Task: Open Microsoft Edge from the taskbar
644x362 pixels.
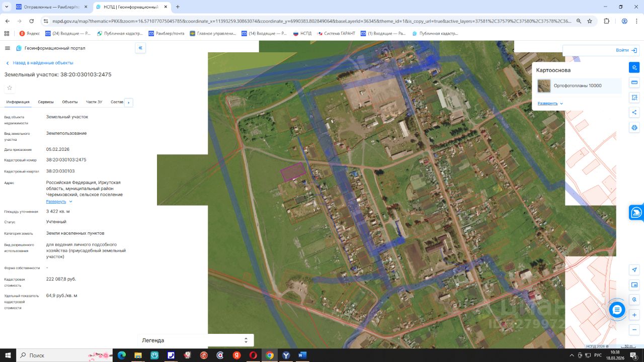Action: click(x=121, y=355)
